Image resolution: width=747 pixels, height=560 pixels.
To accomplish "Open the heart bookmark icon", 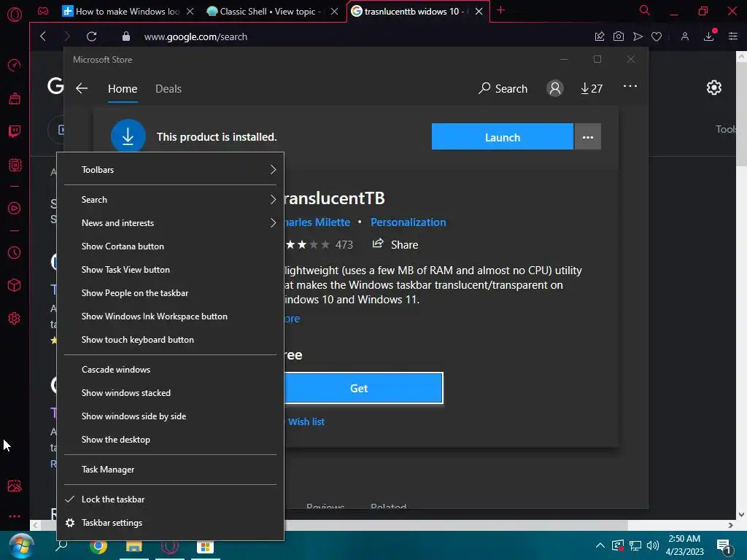I will point(657,36).
